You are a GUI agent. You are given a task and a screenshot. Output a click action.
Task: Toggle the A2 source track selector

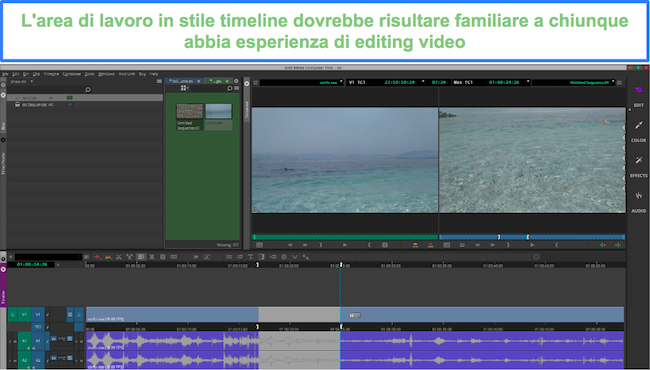pyautogui.click(x=24, y=360)
